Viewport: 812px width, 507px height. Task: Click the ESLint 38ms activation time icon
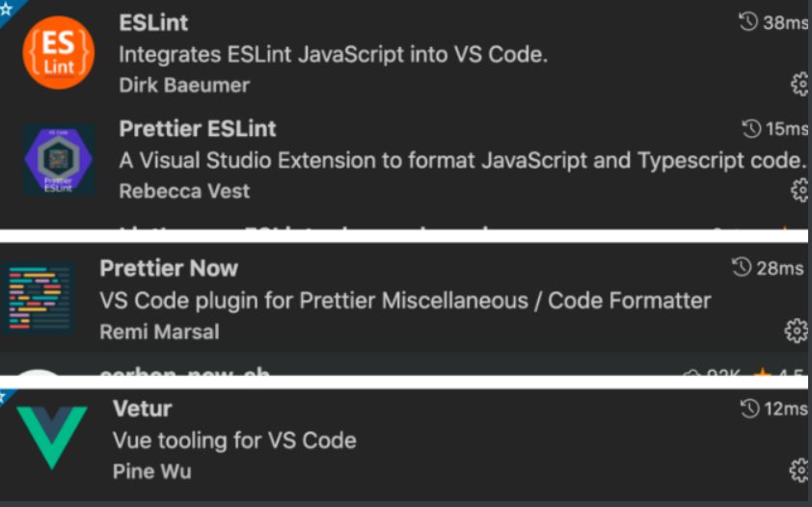click(x=748, y=22)
